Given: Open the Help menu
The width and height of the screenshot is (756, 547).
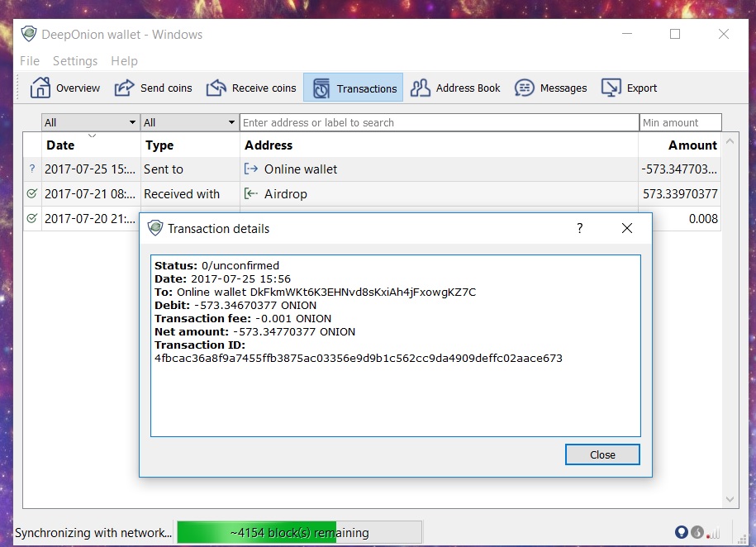Looking at the screenshot, I should tap(125, 61).
